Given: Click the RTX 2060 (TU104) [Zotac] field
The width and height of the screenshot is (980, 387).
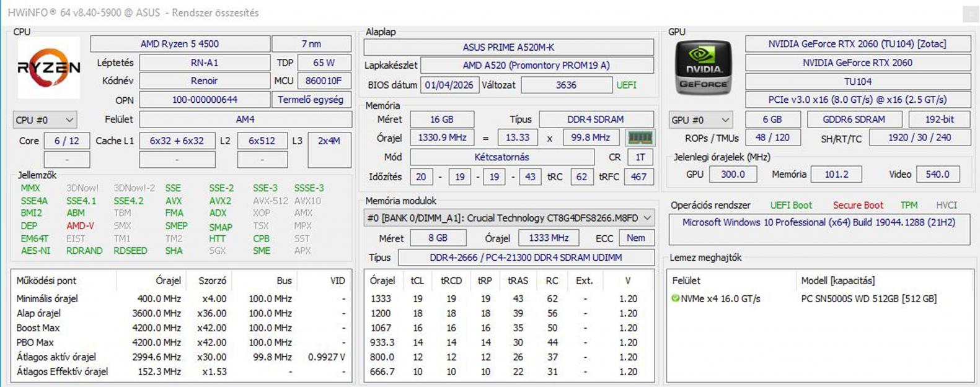Looking at the screenshot, I should click(857, 44).
